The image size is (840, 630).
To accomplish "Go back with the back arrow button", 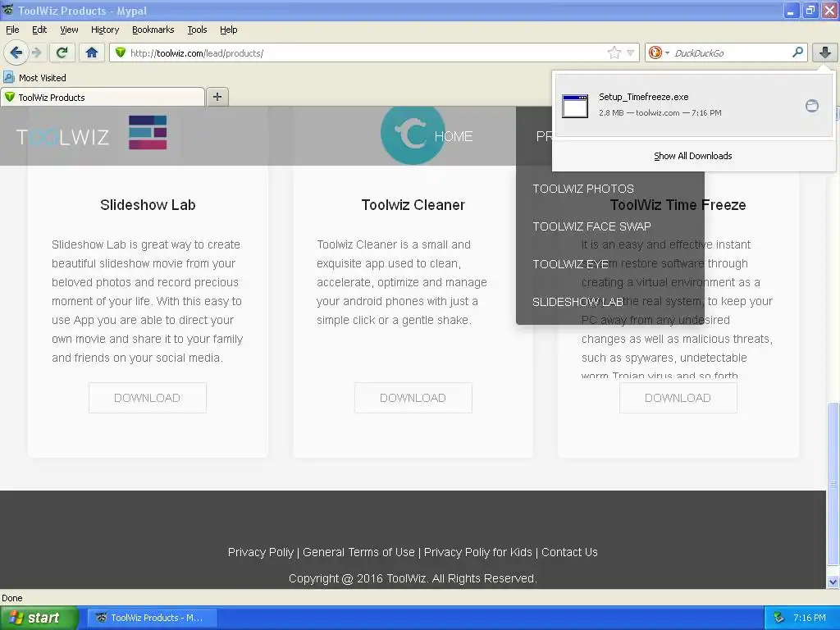I will (x=16, y=52).
